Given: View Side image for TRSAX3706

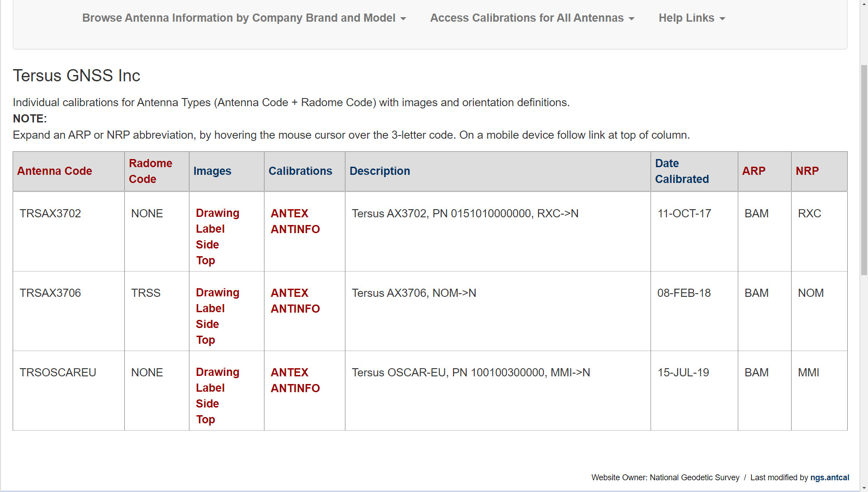Looking at the screenshot, I should [207, 324].
